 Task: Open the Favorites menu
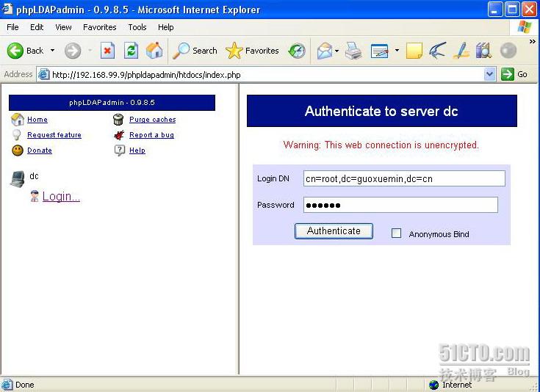(x=99, y=27)
